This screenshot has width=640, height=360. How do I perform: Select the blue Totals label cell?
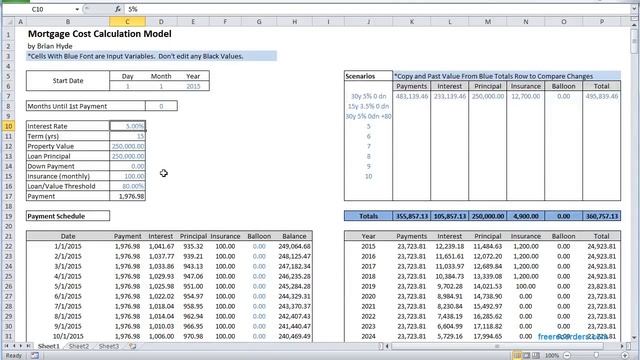[x=368, y=216]
